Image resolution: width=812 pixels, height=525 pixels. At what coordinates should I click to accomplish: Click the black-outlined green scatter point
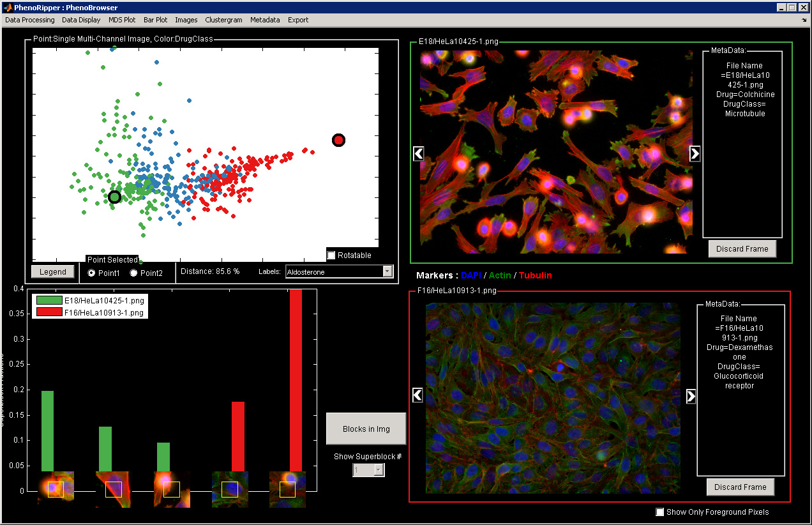tap(114, 197)
